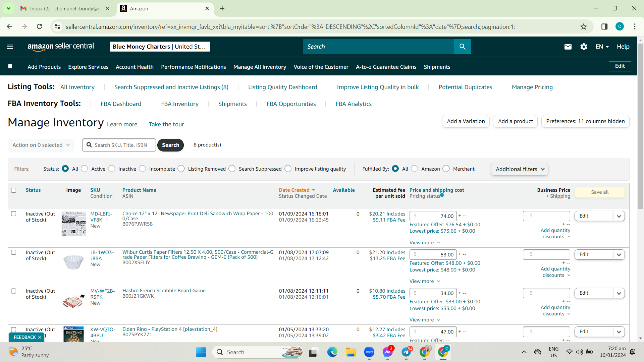
Task: Open Preferences: 11 columns hidden
Action: tap(585, 121)
